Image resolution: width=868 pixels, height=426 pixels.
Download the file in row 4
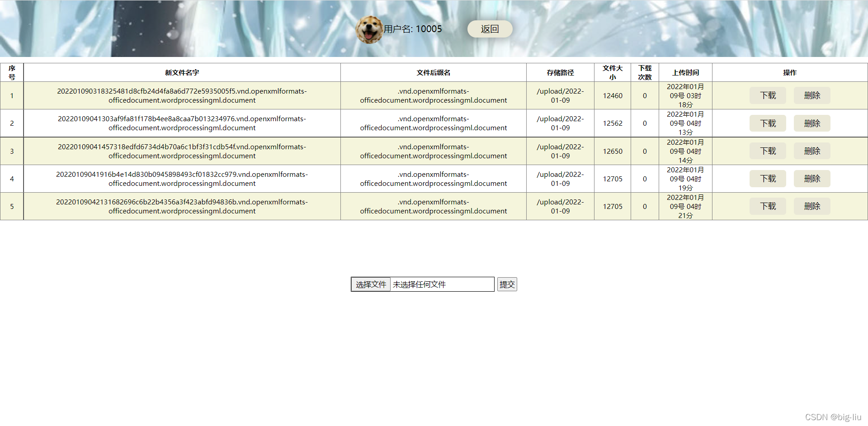tap(768, 179)
